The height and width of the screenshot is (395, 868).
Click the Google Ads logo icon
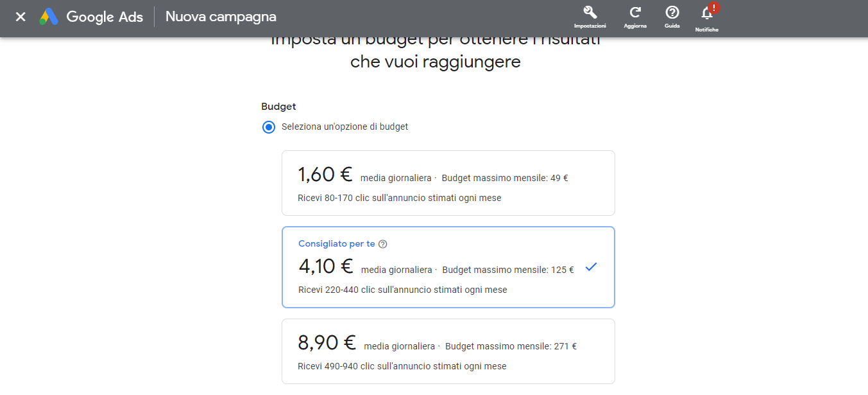click(49, 17)
